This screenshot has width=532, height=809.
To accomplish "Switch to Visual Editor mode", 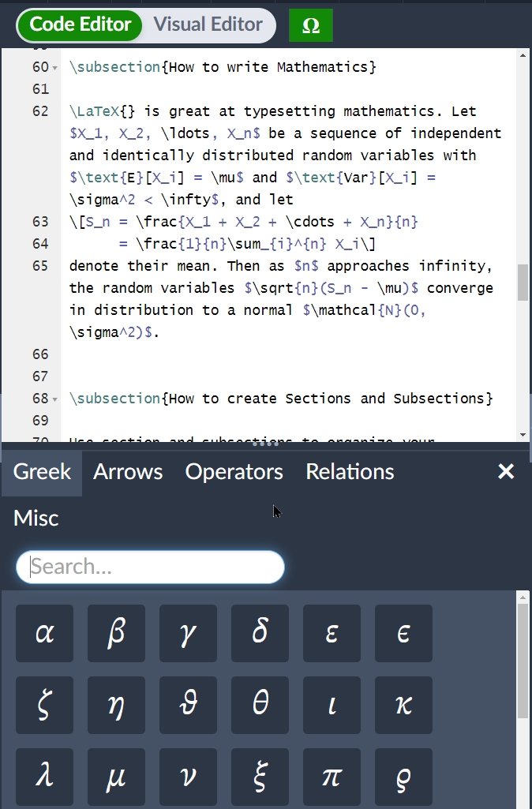I will 208,24.
